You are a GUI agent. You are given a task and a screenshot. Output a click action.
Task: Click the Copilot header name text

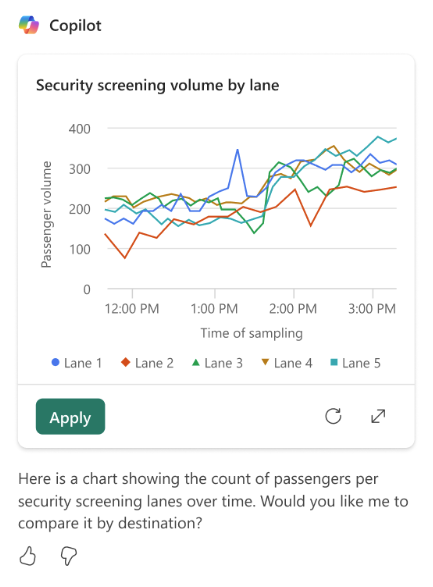[75, 26]
